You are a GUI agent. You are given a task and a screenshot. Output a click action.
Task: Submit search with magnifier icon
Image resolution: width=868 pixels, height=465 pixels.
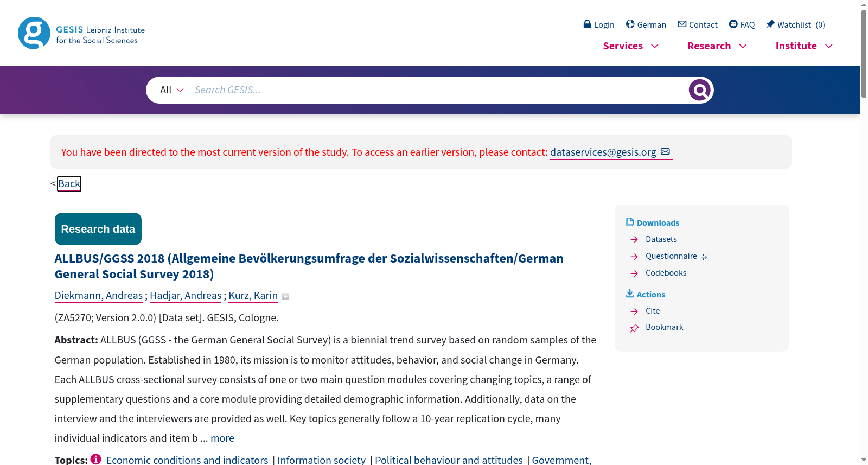[x=700, y=90]
